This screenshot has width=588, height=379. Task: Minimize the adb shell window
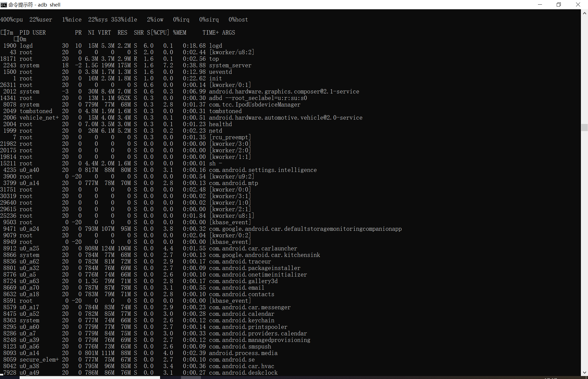[x=540, y=5]
